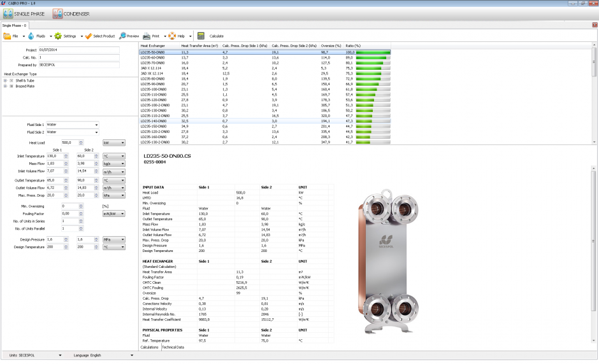The width and height of the screenshot is (599, 364).
Task: Open the Heat Load kW unit dropdown
Action: [x=114, y=143]
